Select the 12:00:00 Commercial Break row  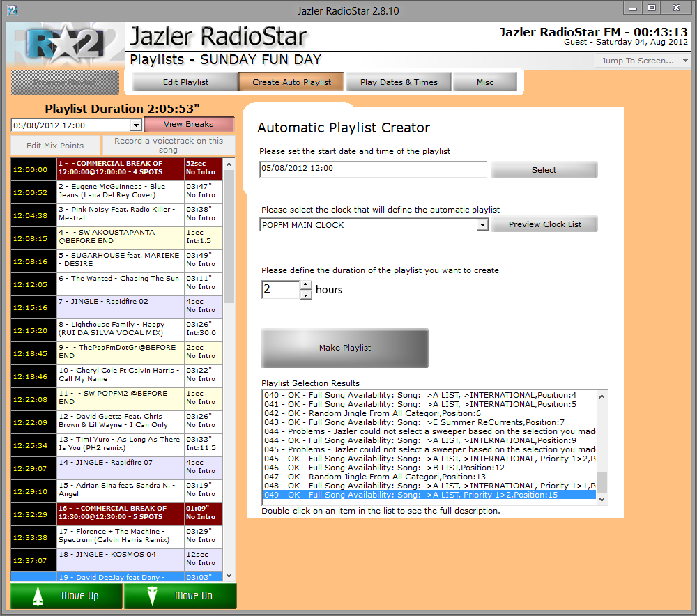click(x=116, y=169)
